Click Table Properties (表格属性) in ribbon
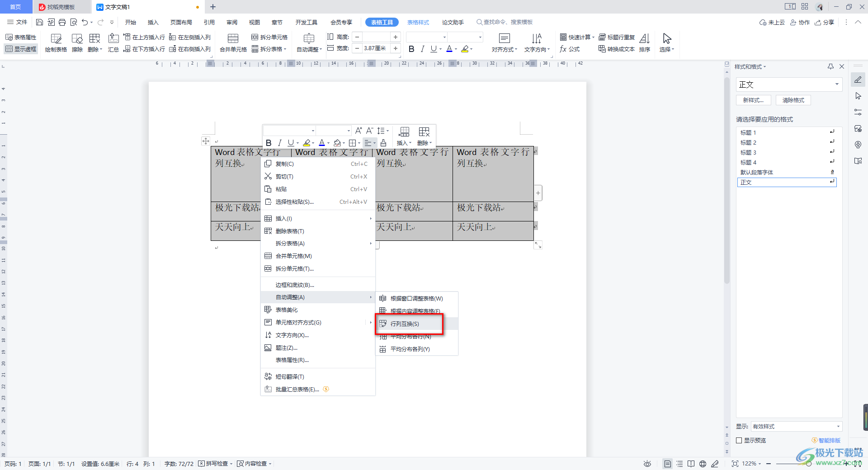The width and height of the screenshot is (868, 470). (21, 37)
